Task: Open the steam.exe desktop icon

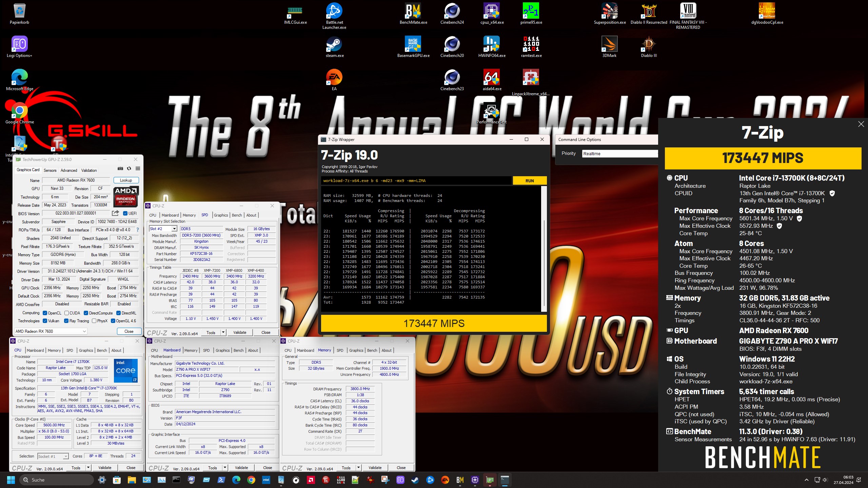Action: pos(334,47)
